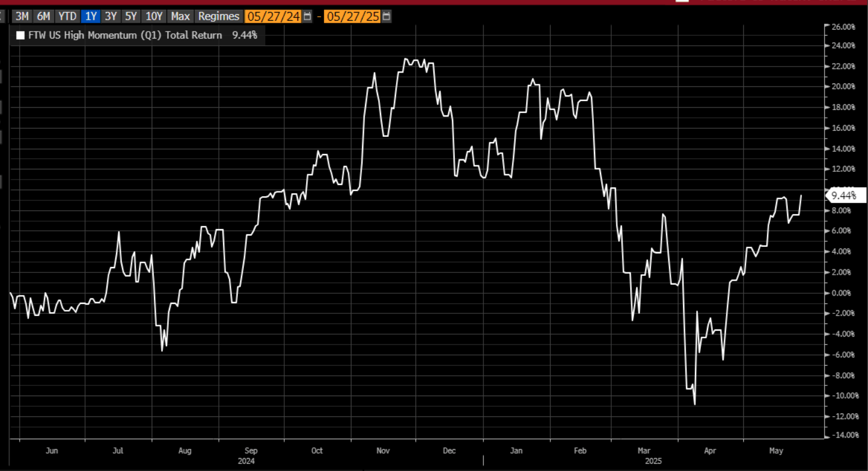Screen dimensions: 868x471
Task: Select the YTD range
Action: [67, 16]
